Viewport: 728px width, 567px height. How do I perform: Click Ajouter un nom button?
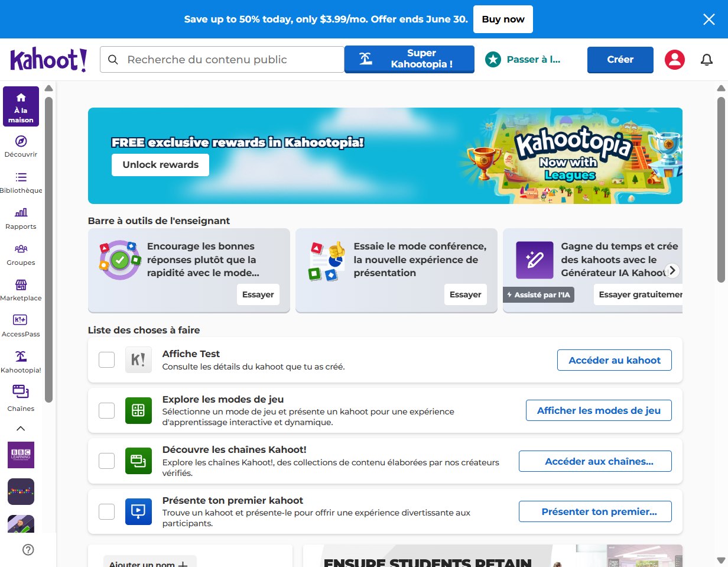point(149,562)
